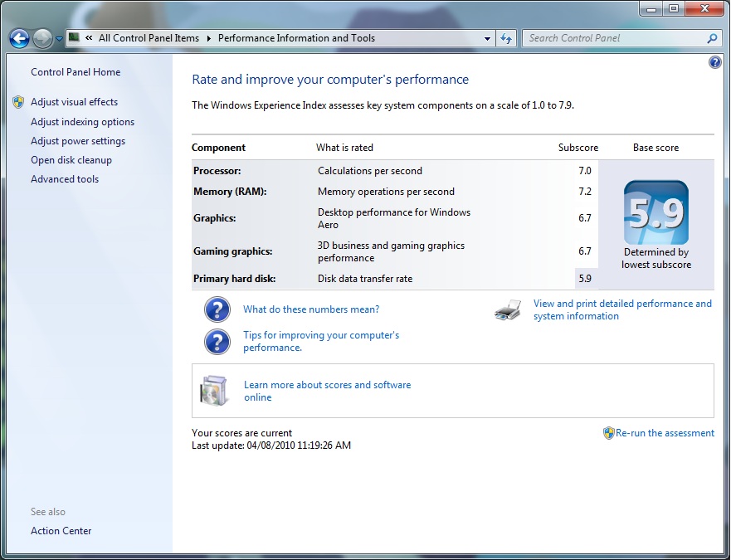Click the Component column header
Screen dimensions: 731x560
click(x=218, y=148)
